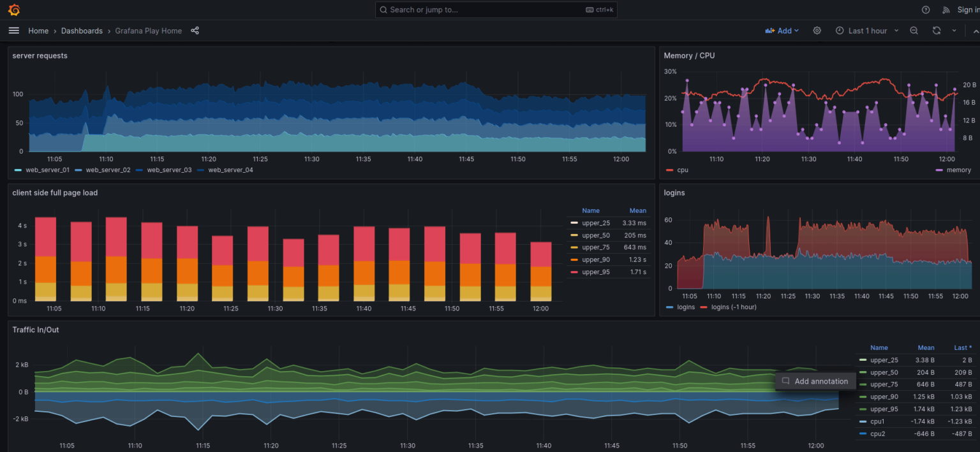Click the Sign in link
The image size is (980, 452).
(x=969, y=10)
